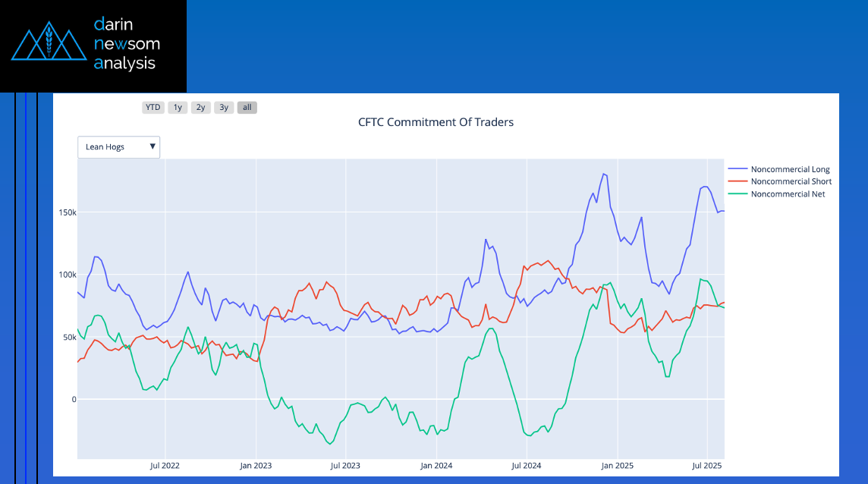Click the 50k y-axis label
This screenshot has width=868, height=484.
pos(69,338)
